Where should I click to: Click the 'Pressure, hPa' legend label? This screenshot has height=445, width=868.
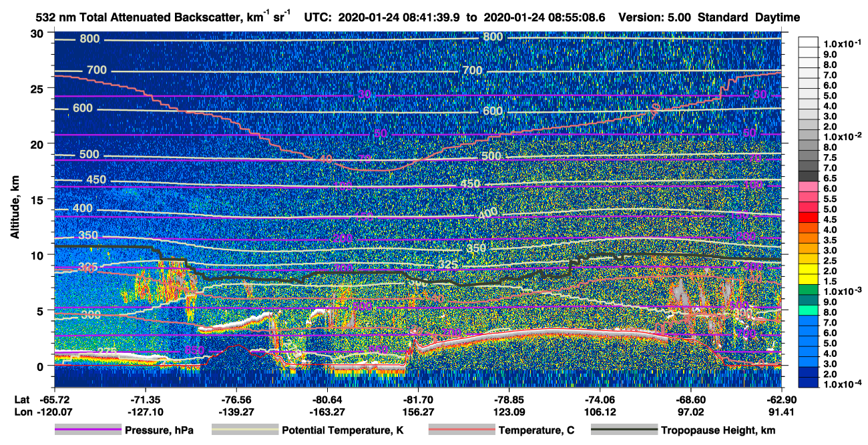pos(159,430)
